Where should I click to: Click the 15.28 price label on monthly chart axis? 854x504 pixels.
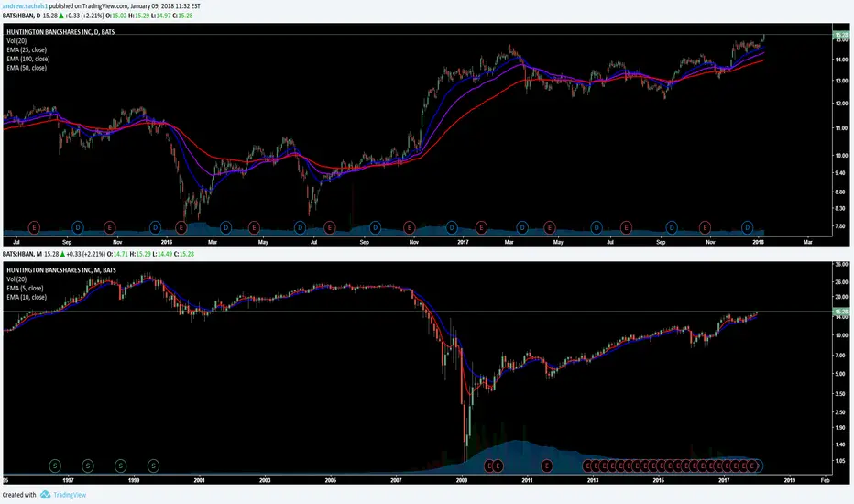841,312
